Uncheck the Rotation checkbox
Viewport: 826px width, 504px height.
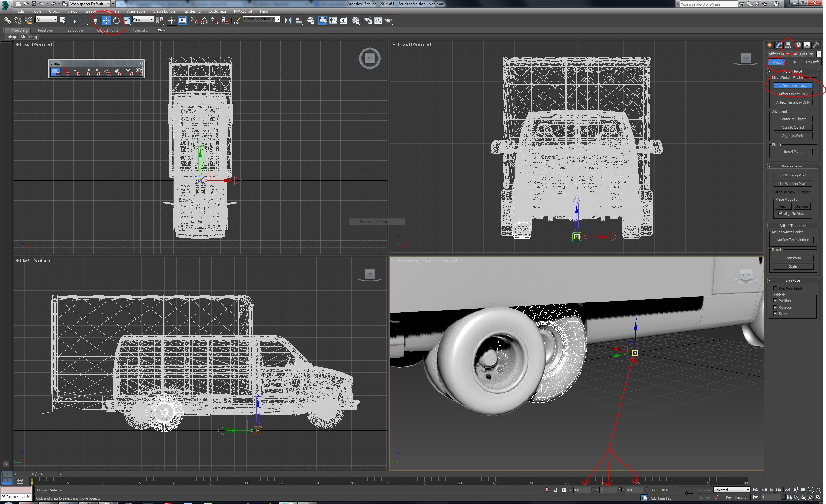click(x=775, y=307)
